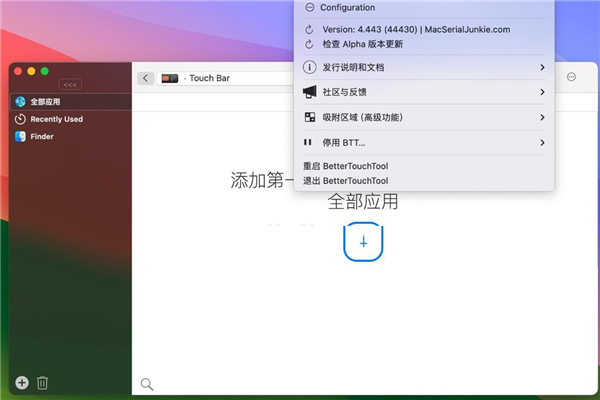
Task: Click the refresh icon beside Version
Action: pyautogui.click(x=309, y=29)
